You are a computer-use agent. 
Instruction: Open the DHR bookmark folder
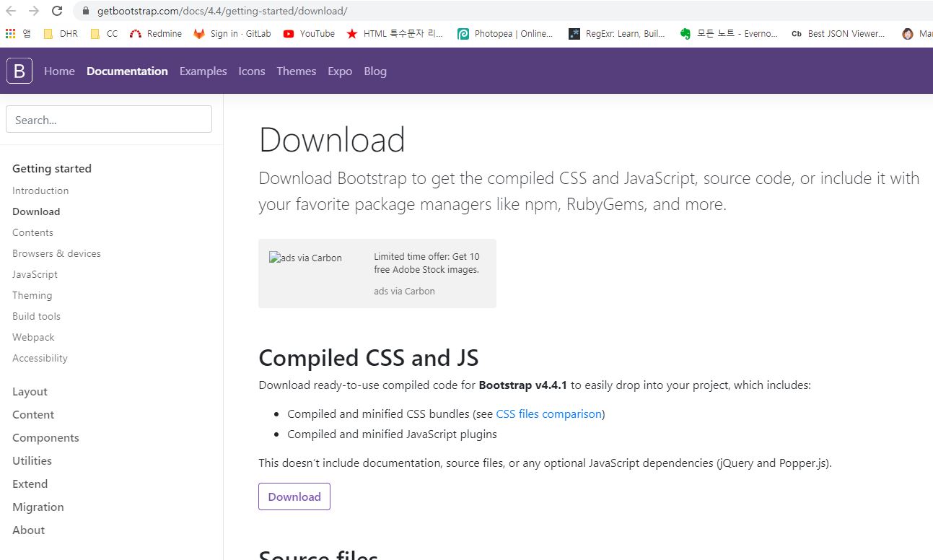61,34
